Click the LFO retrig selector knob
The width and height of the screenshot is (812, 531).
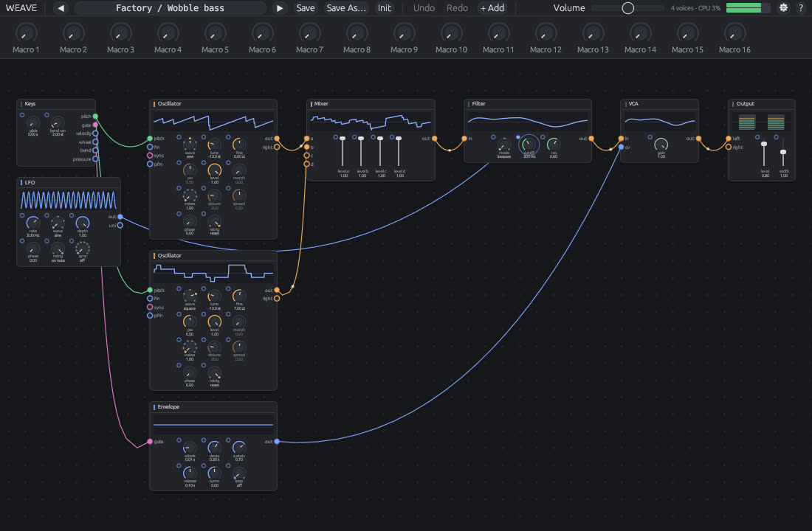[58, 249]
